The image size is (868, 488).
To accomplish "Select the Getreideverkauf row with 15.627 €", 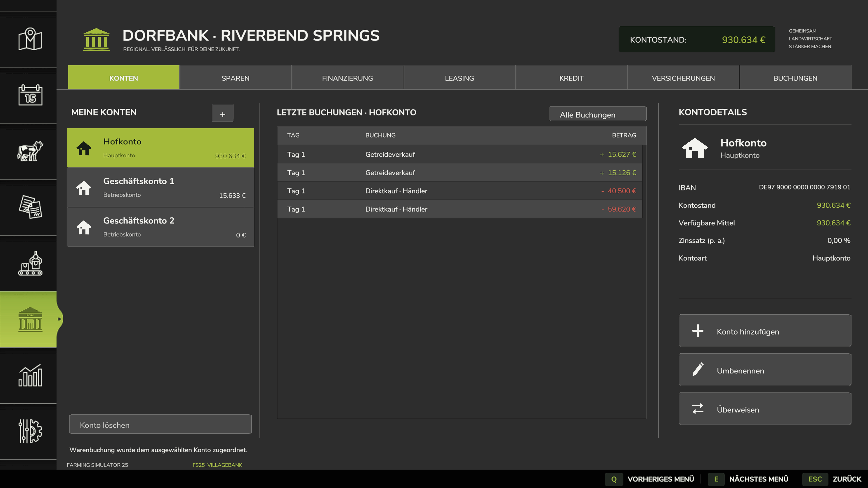I will [x=460, y=154].
